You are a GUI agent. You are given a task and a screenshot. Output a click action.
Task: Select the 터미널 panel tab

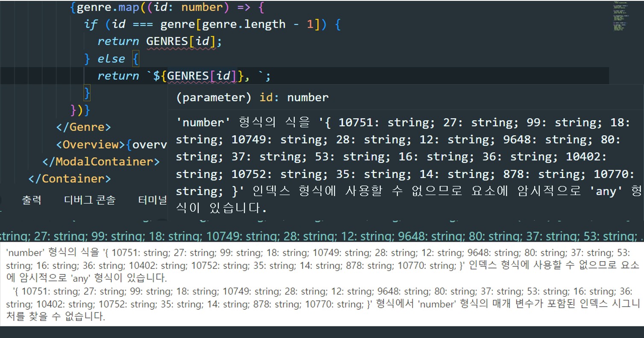click(153, 200)
